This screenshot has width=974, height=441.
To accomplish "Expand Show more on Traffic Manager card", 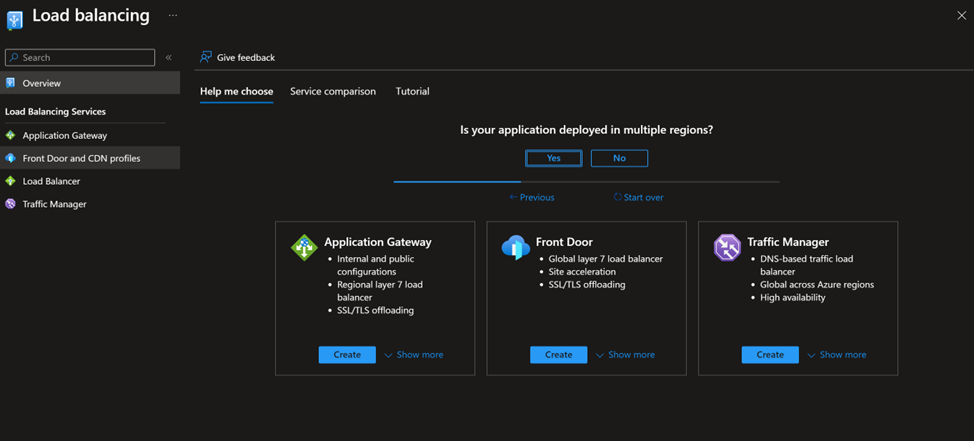I will [x=837, y=355].
